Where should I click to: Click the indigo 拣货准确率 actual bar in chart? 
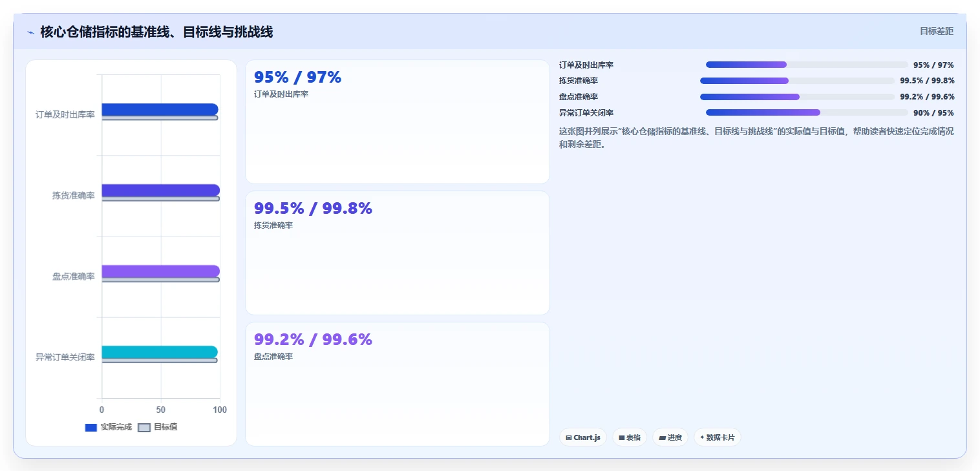(x=161, y=190)
